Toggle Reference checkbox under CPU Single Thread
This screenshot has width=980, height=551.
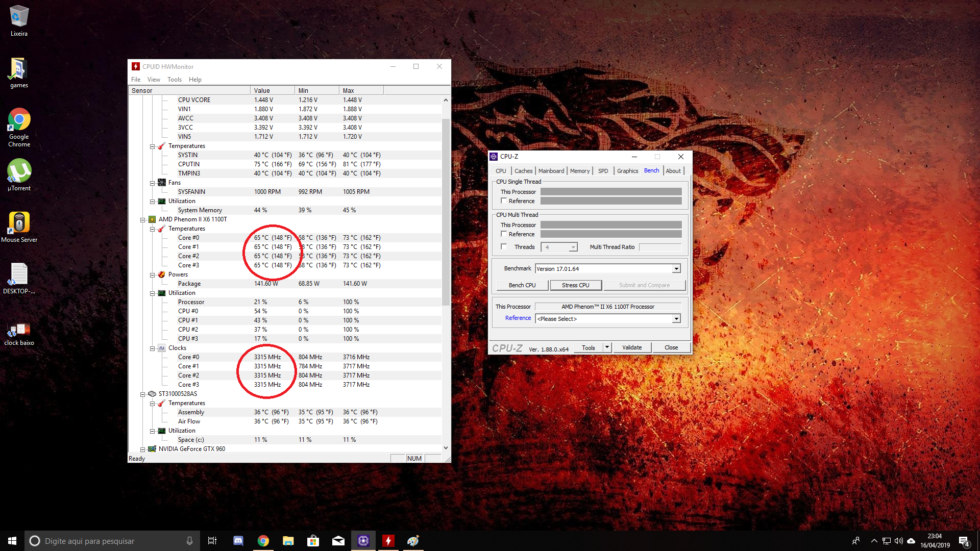click(x=504, y=201)
